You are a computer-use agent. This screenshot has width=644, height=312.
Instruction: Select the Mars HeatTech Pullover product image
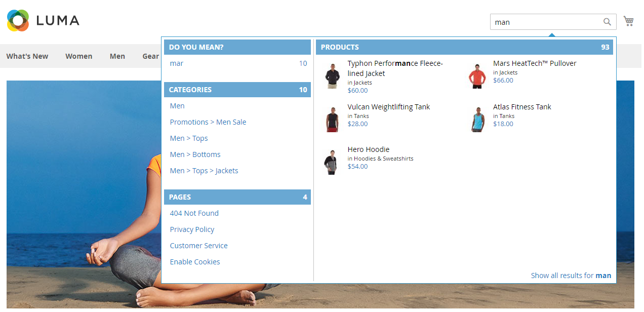pos(477,76)
